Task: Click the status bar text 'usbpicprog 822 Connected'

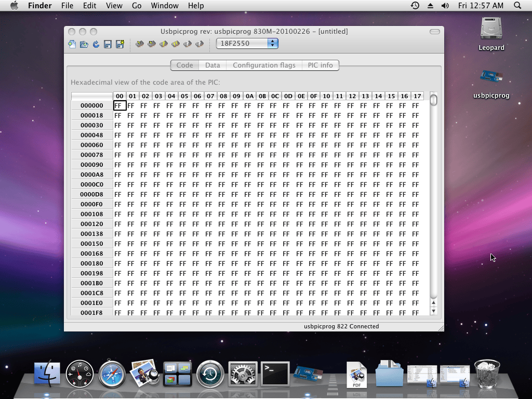Action: [341, 326]
